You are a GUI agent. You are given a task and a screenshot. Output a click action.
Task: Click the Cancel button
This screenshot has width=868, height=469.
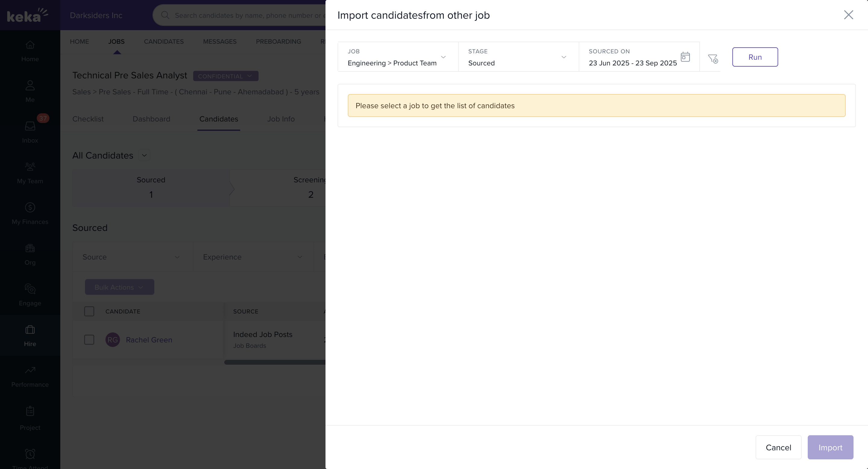778,447
